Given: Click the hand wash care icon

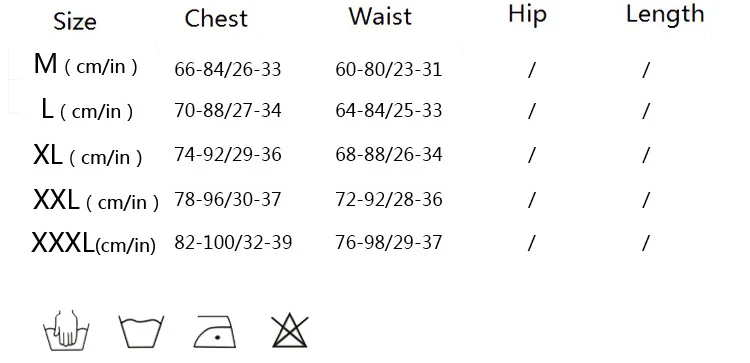Looking at the screenshot, I should [x=66, y=330].
